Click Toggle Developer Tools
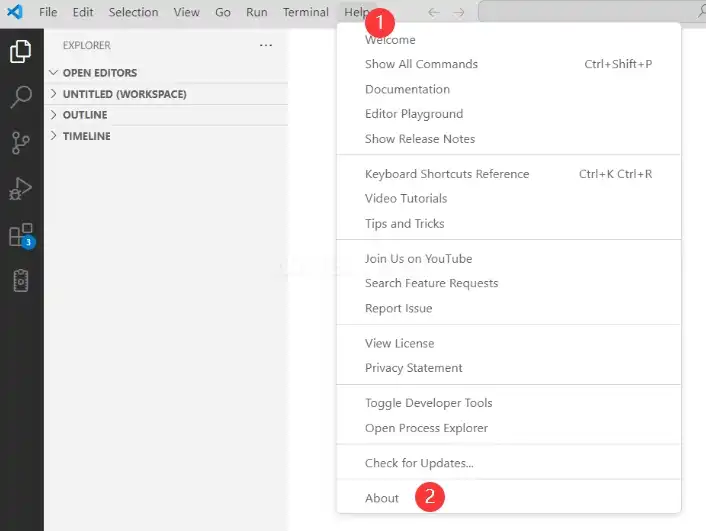Image resolution: width=706 pixels, height=531 pixels. click(x=428, y=403)
